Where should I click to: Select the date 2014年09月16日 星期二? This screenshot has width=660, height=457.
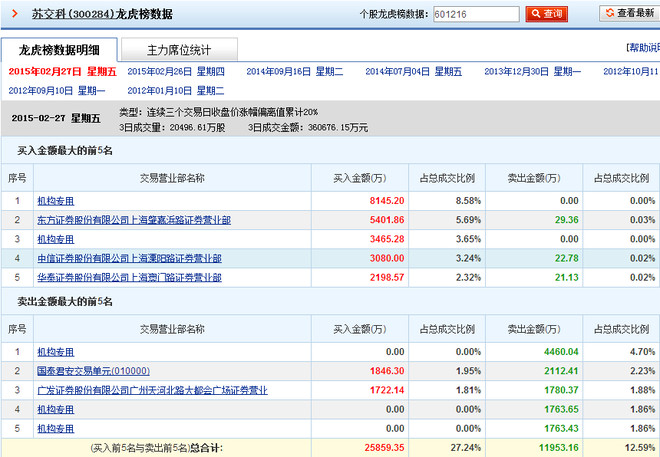(x=295, y=72)
